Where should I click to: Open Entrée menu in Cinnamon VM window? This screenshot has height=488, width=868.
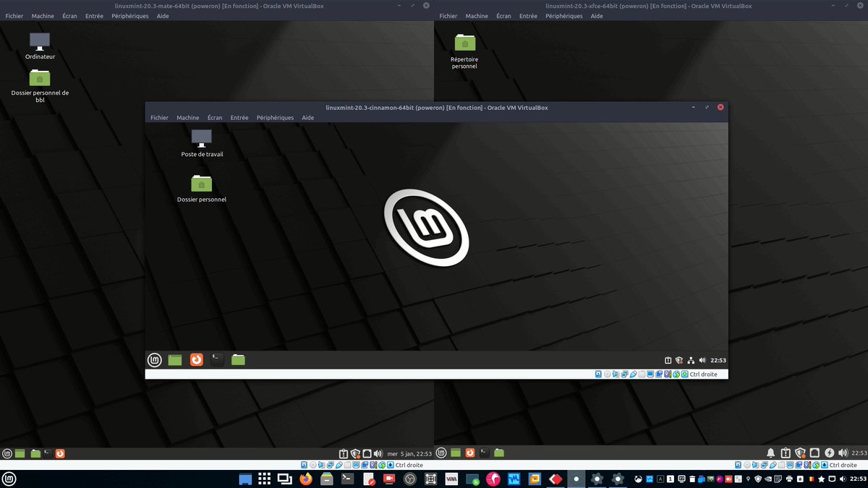[239, 117]
